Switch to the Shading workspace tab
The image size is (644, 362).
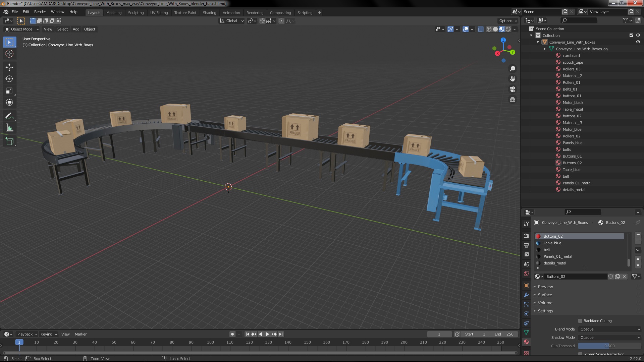[x=209, y=13]
